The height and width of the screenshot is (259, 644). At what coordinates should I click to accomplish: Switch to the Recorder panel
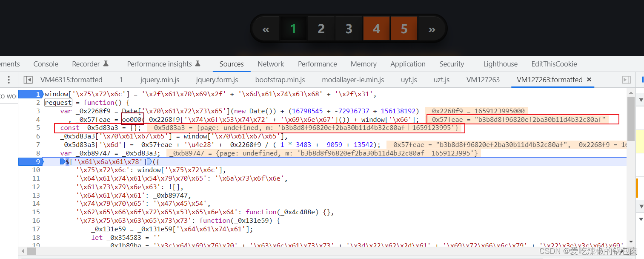[90, 64]
